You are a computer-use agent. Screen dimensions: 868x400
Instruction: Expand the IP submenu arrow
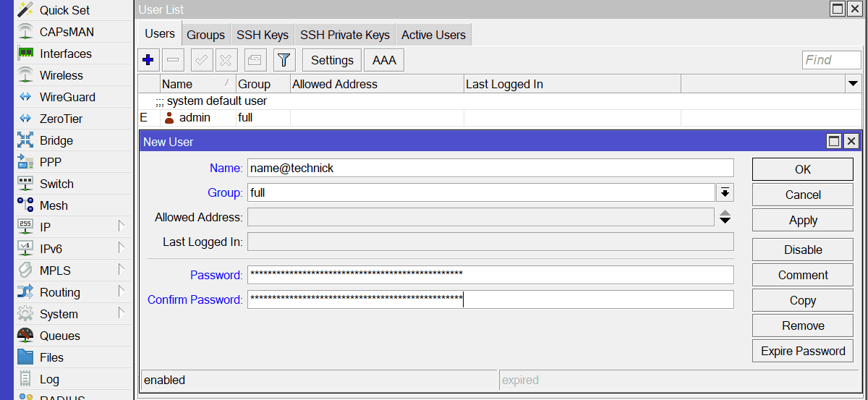[122, 226]
